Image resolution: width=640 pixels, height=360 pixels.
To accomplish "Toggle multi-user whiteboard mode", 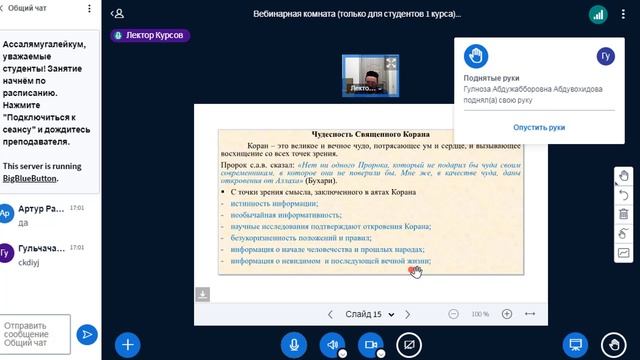I will (623, 253).
